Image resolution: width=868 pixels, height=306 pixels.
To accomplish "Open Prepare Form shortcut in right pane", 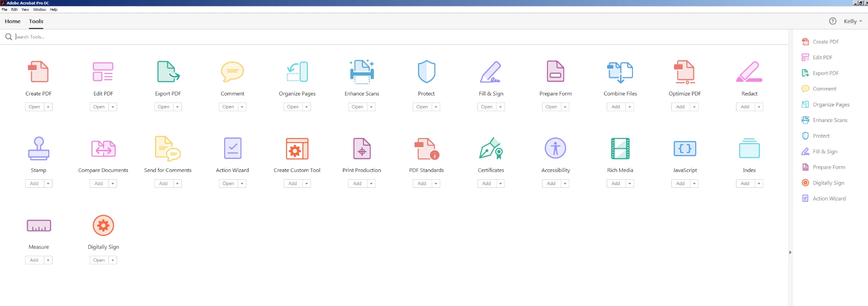I will tap(823, 167).
